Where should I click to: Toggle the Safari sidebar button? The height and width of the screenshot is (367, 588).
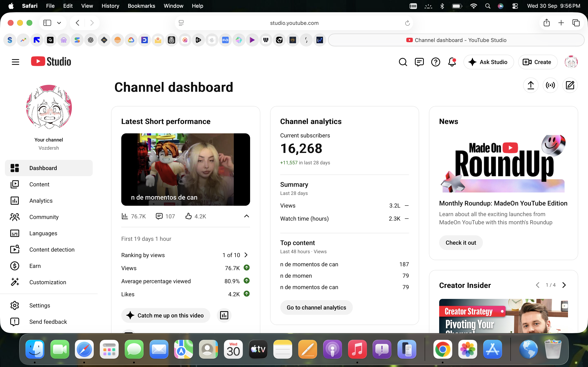(x=47, y=23)
